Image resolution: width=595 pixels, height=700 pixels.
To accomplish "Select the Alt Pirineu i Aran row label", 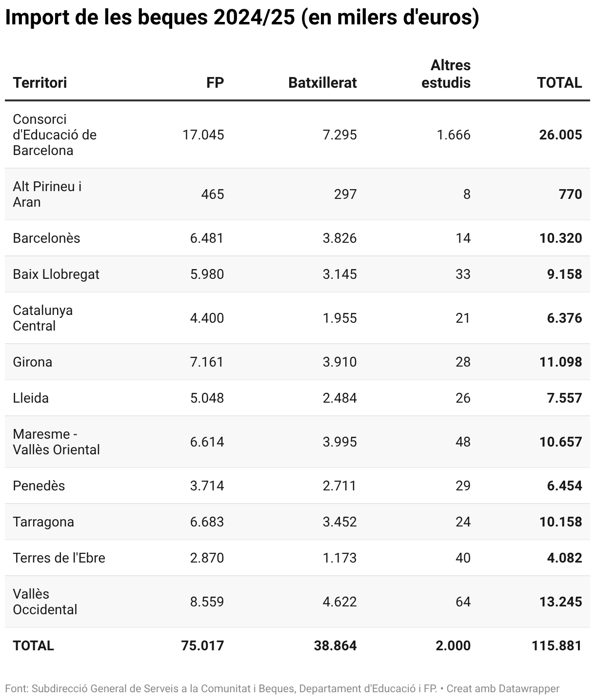I will [47, 194].
